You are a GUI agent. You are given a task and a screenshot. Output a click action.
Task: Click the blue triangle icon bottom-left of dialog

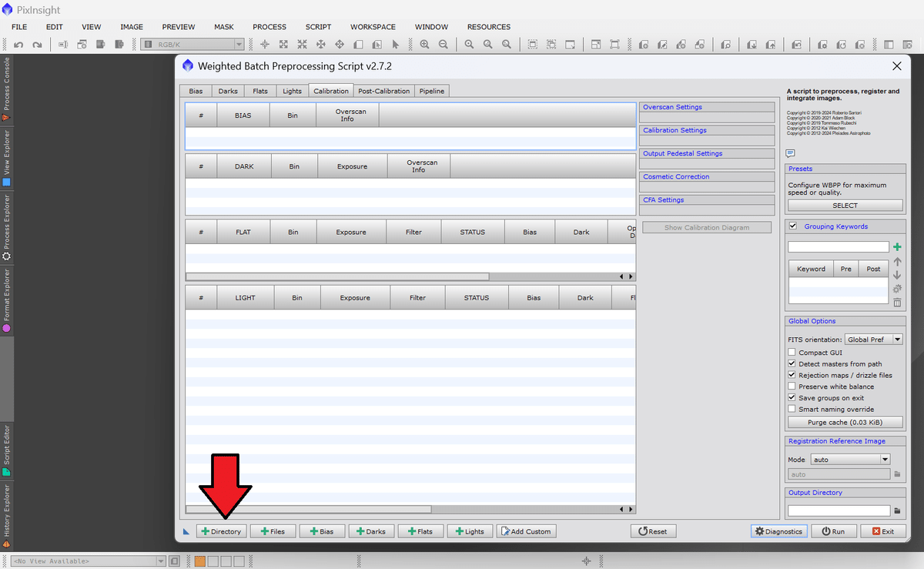pos(186,531)
